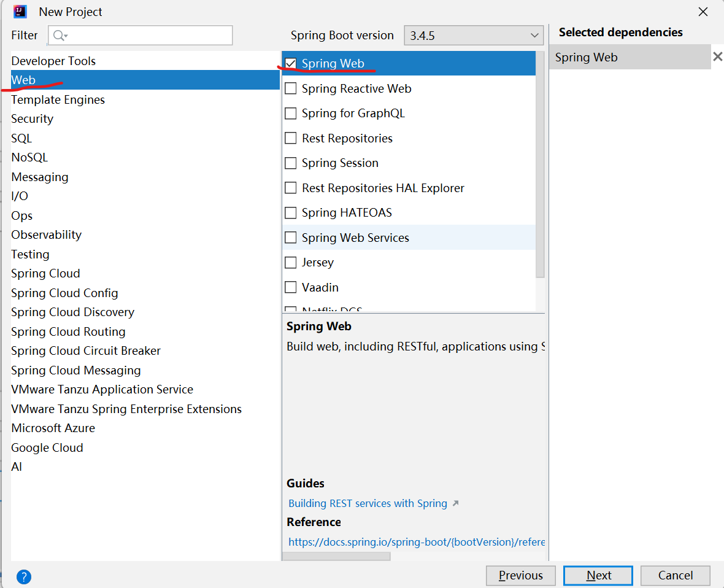Enable Spring for GraphQL dependency
Screen dimensions: 724x588
290,113
